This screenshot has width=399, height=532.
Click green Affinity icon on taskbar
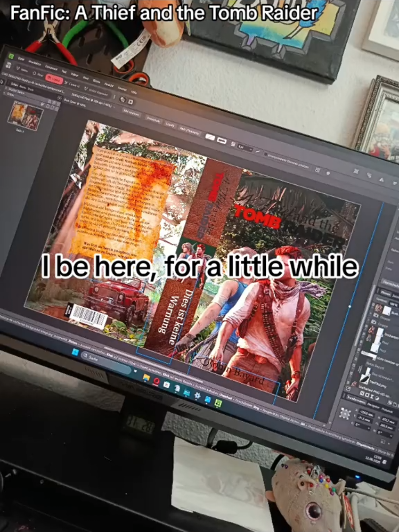click(x=218, y=403)
